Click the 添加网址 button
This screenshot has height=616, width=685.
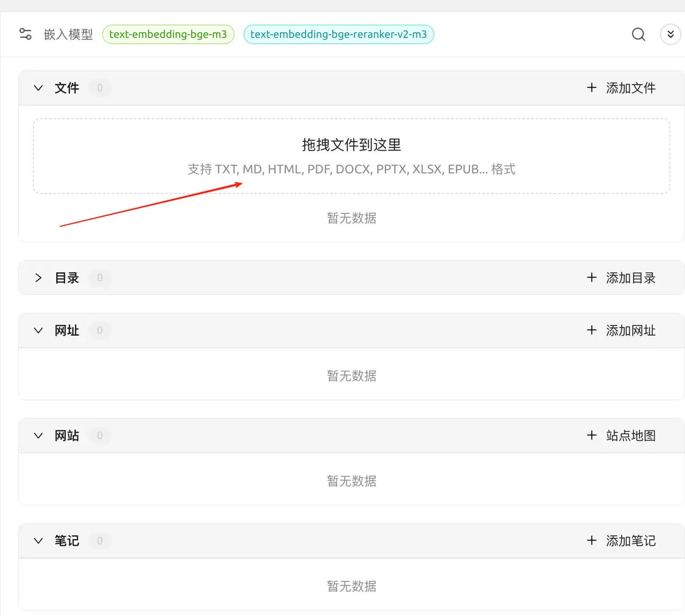click(x=621, y=330)
